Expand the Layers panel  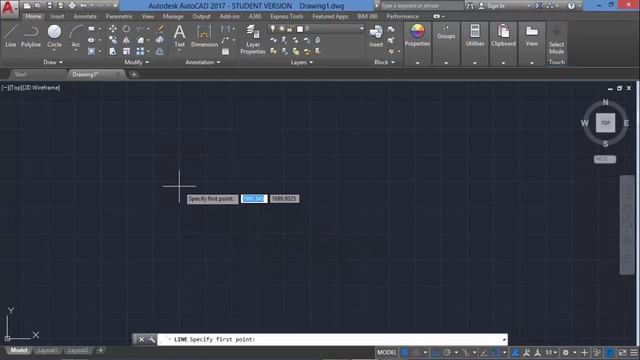tap(302, 62)
